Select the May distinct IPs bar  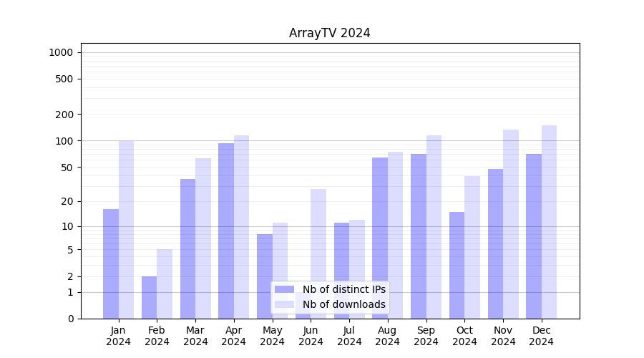265,276
